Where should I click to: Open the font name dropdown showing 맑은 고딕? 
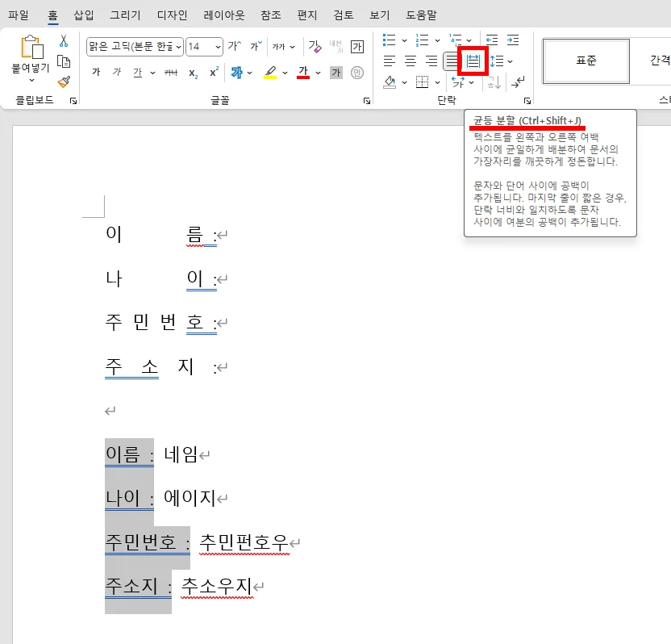pos(134,46)
